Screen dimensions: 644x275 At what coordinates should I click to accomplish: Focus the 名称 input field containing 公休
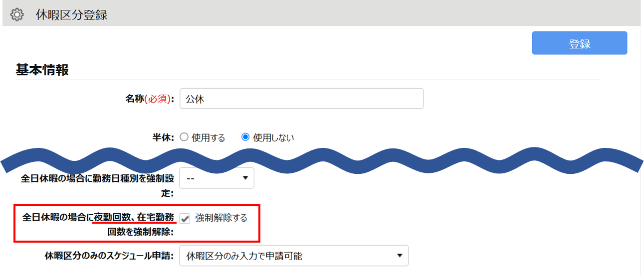point(301,99)
